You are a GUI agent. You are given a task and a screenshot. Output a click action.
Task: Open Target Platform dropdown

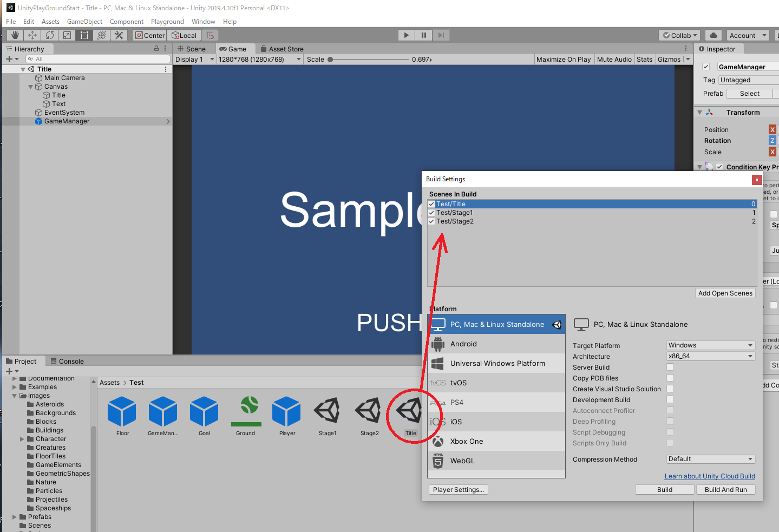point(711,345)
